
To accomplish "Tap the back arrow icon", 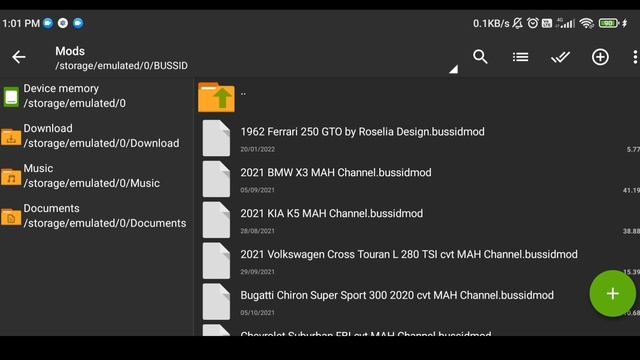I will [19, 57].
